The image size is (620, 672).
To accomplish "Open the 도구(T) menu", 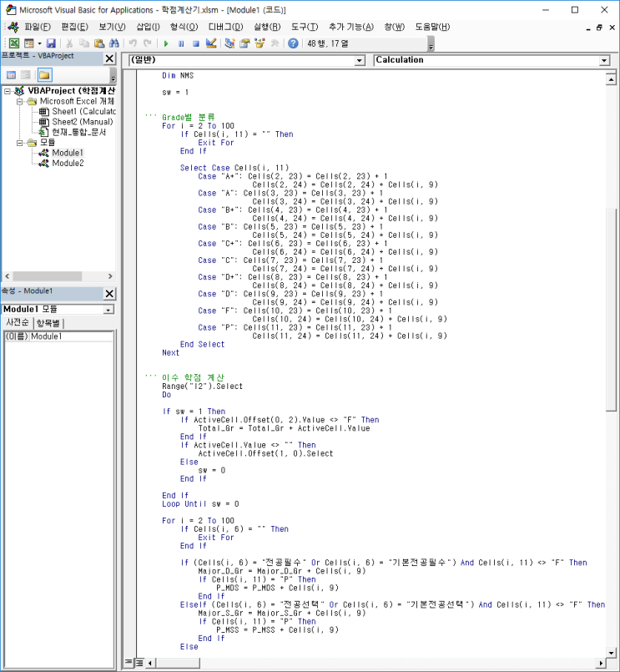I will click(x=305, y=27).
